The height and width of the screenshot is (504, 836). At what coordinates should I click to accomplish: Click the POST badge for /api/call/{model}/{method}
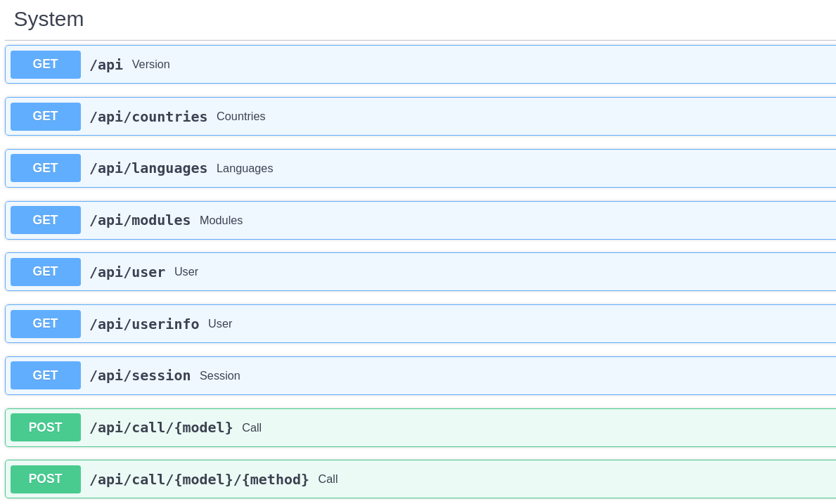46,479
